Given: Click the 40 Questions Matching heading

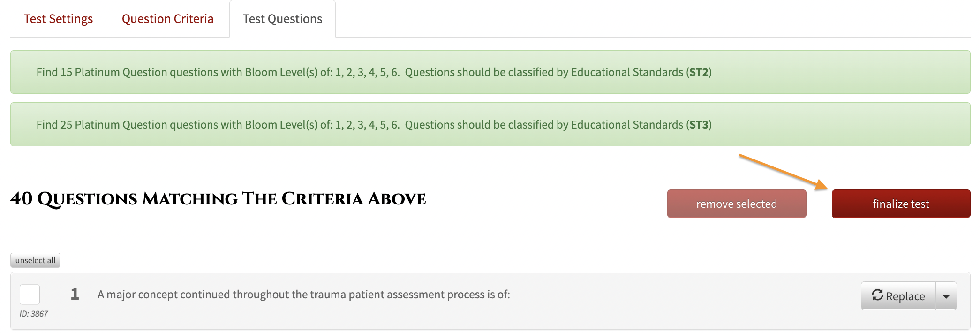Looking at the screenshot, I should 218,199.
